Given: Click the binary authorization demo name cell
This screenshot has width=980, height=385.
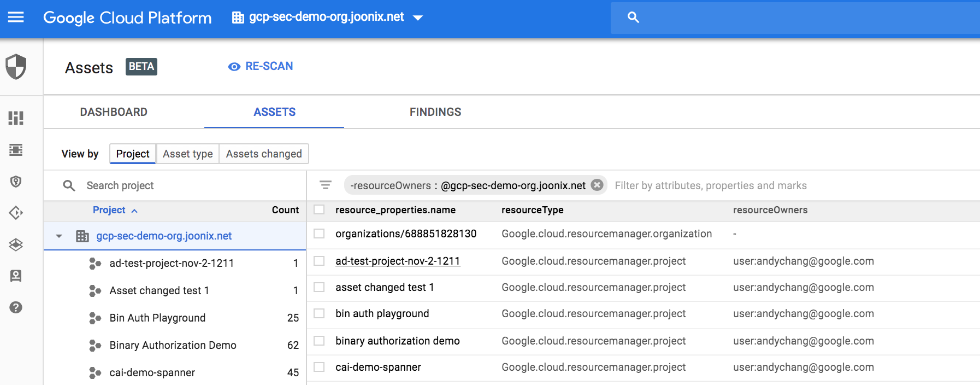Looking at the screenshot, I should (x=398, y=341).
